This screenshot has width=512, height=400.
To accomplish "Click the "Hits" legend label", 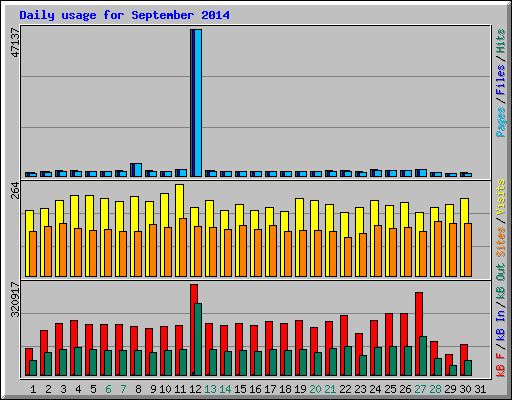I will click(500, 41).
